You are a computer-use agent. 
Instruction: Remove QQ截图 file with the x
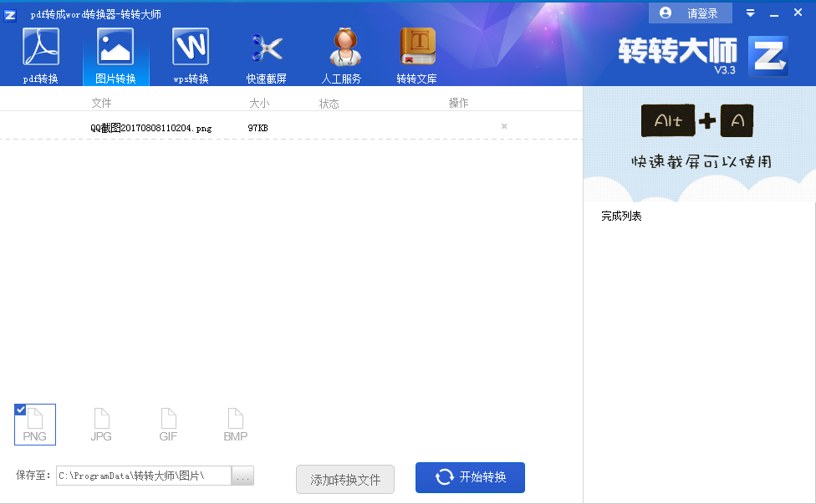pyautogui.click(x=503, y=125)
